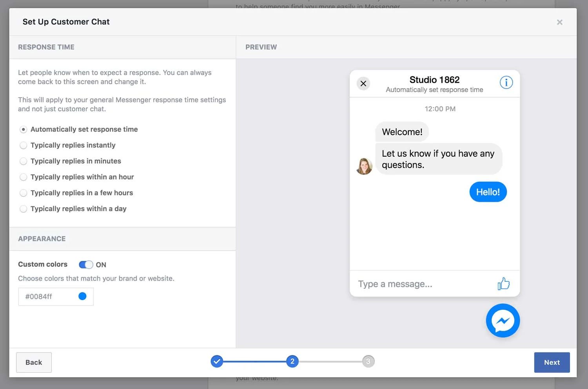The height and width of the screenshot is (389, 588).
Task: Close the Set Up Customer Chat dialog
Action: pos(559,22)
